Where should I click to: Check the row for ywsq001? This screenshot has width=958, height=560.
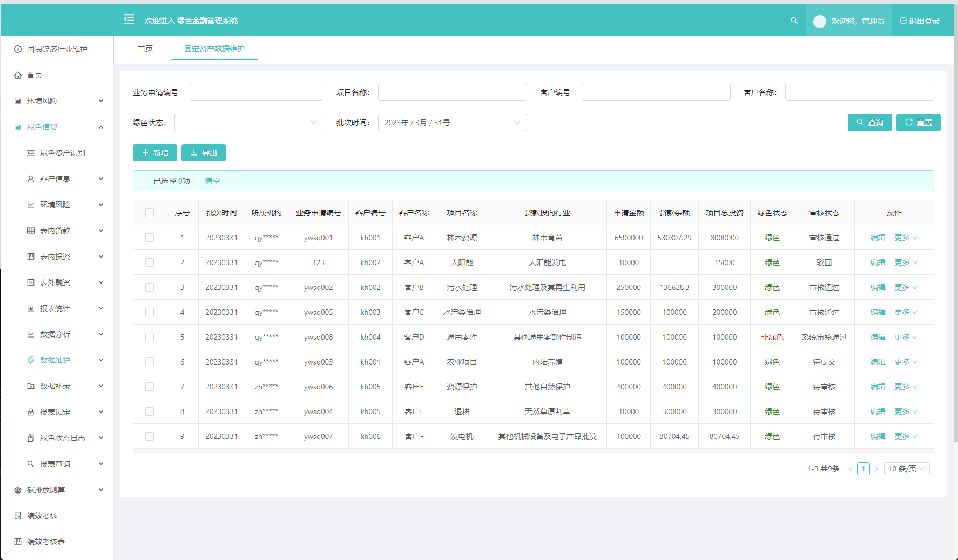150,238
